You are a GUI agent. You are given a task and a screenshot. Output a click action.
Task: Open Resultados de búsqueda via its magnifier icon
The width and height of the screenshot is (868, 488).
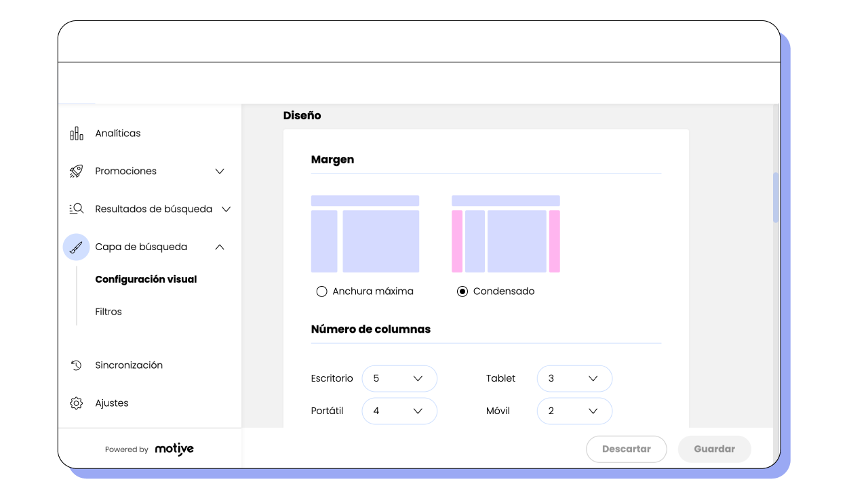pos(76,209)
